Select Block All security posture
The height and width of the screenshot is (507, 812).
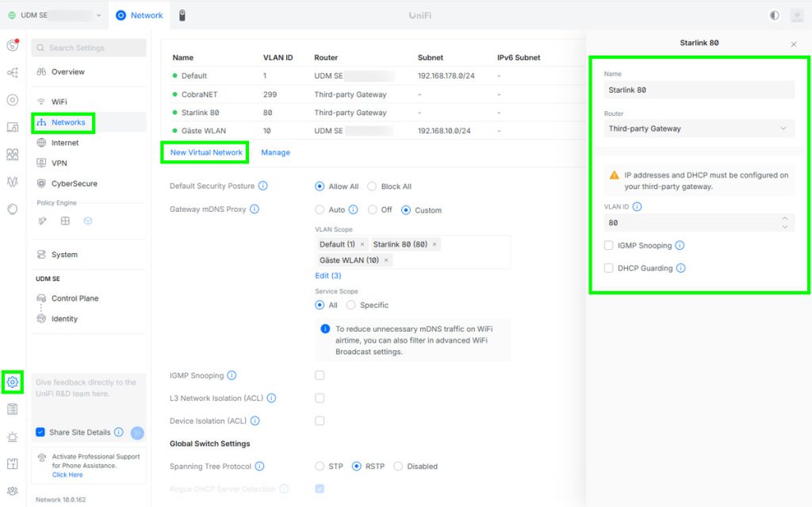[x=372, y=186]
